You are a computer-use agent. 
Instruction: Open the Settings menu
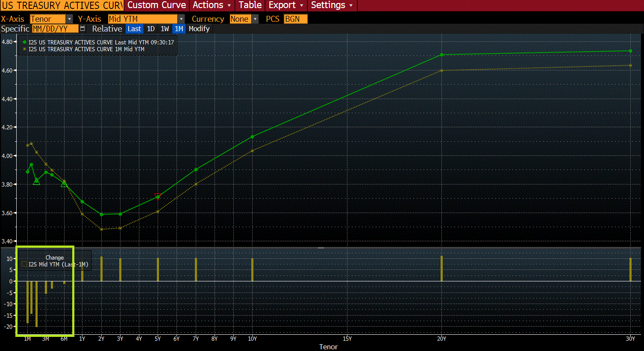[332, 5]
